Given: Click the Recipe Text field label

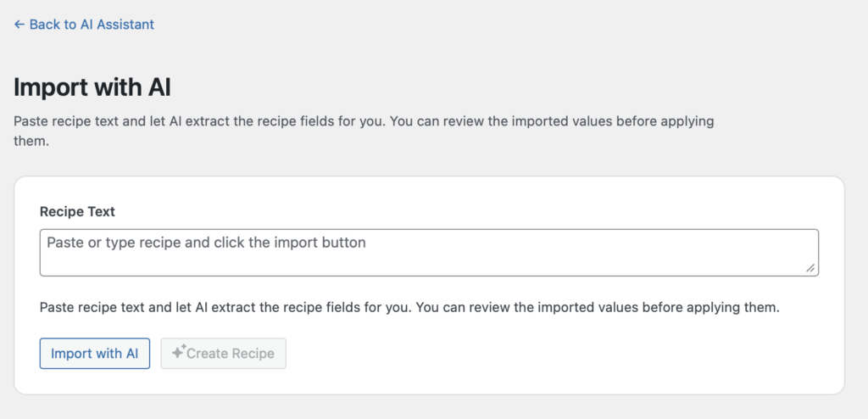Looking at the screenshot, I should point(77,212).
